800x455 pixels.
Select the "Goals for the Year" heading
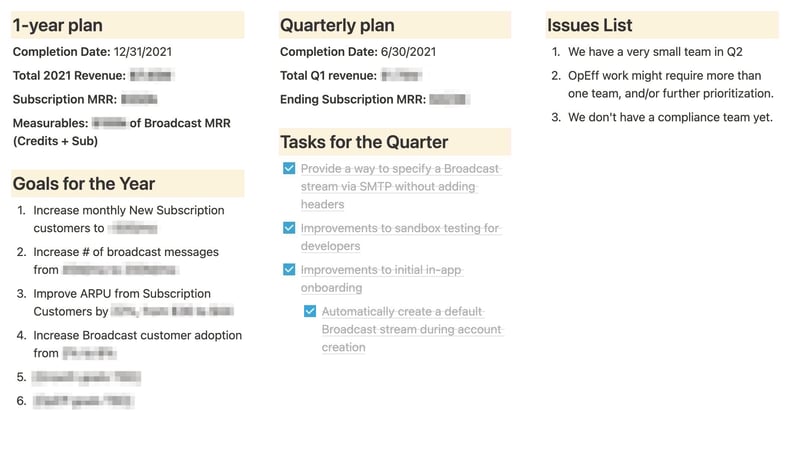click(x=84, y=183)
